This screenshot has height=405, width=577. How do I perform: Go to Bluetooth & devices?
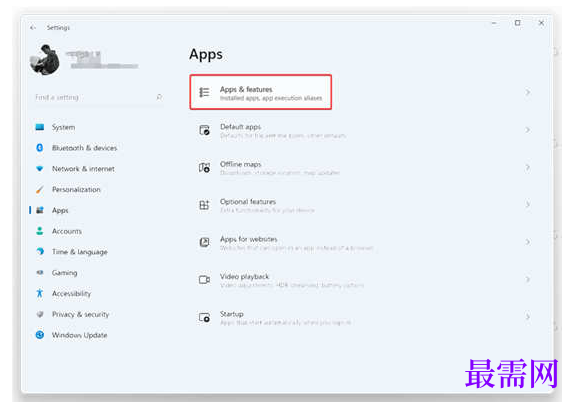85,148
